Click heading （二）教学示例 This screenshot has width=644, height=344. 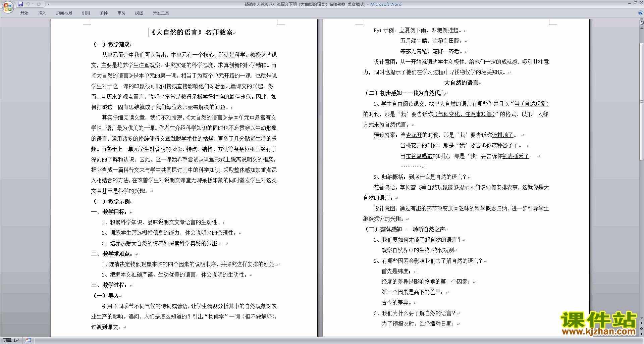point(111,201)
